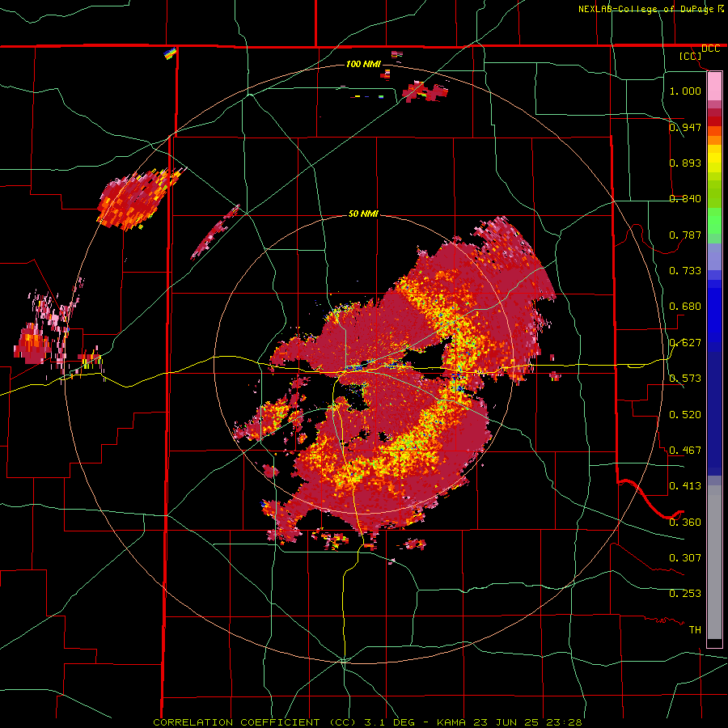Viewport: 728px width, 728px height.
Task: Click the 0.627 legend value
Action: point(685,342)
